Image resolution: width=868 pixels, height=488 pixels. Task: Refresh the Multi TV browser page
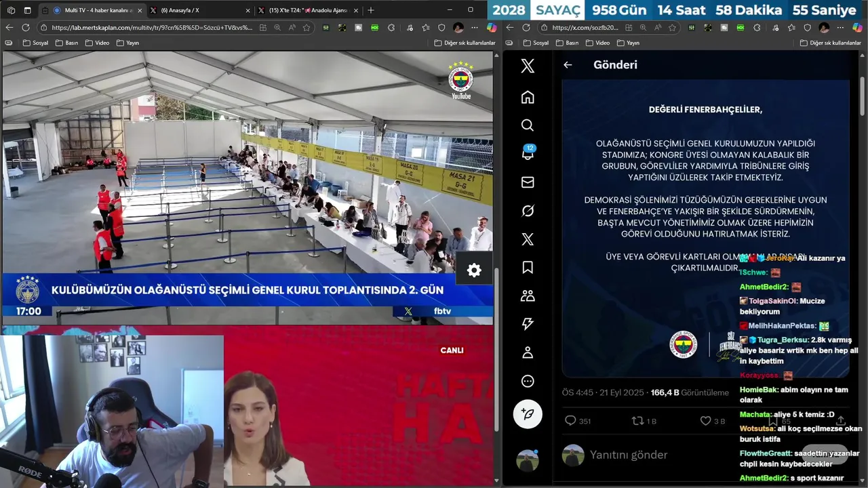pyautogui.click(x=25, y=28)
